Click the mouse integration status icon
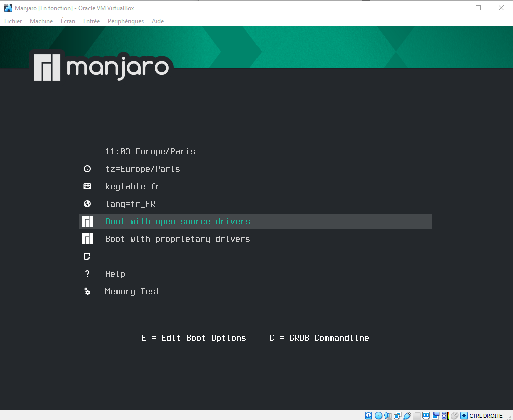The image size is (513, 420). pos(454,416)
